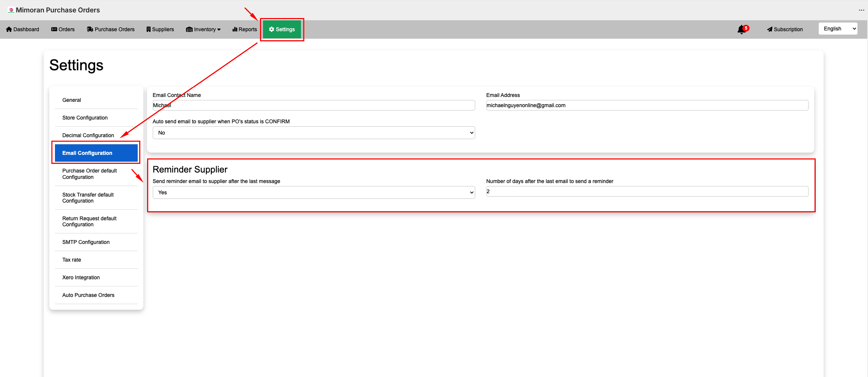Click the Mimoran app logo icon

[11, 10]
